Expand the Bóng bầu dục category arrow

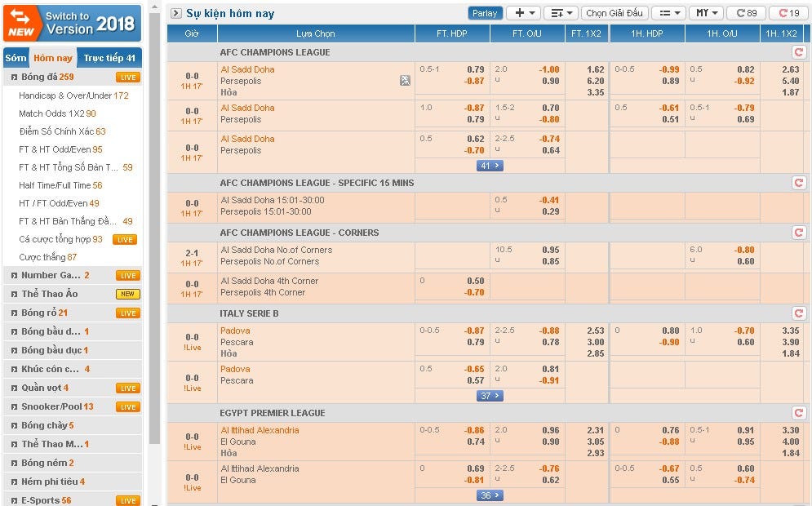(14, 351)
